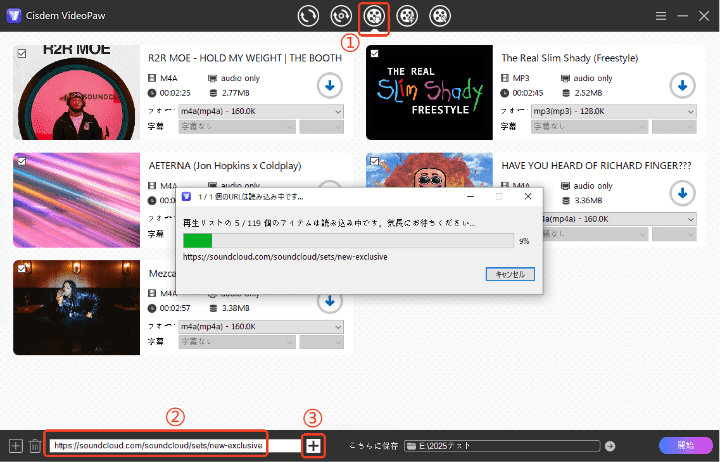720x462 pixels.
Task: Click the add file icon at bottom-left corner
Action: (x=15, y=446)
